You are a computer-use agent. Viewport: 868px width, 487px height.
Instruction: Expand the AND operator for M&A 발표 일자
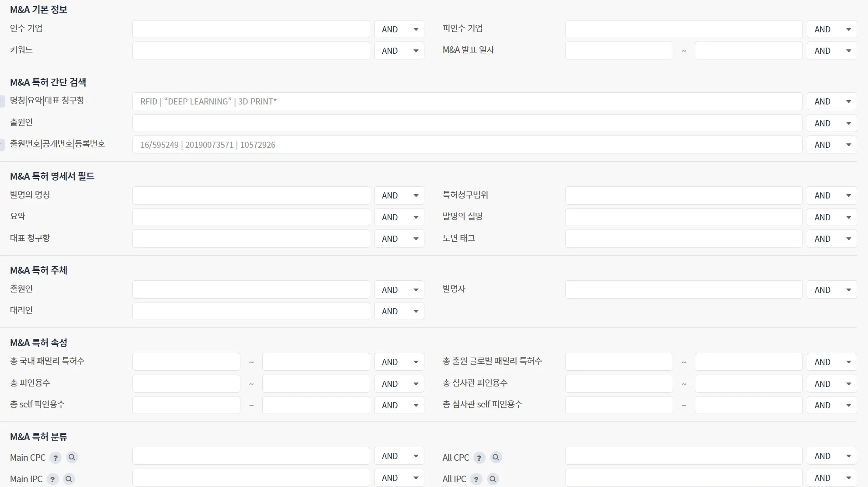(831, 51)
